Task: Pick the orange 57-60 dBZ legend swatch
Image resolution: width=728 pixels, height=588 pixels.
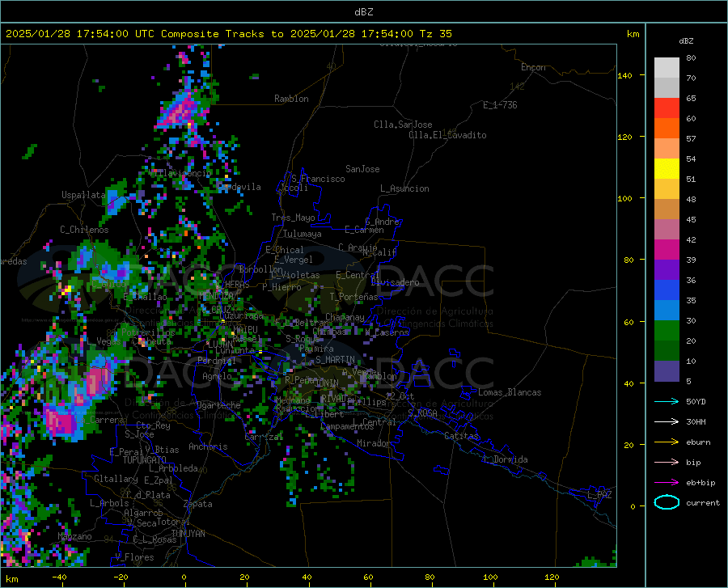Action: (x=667, y=129)
